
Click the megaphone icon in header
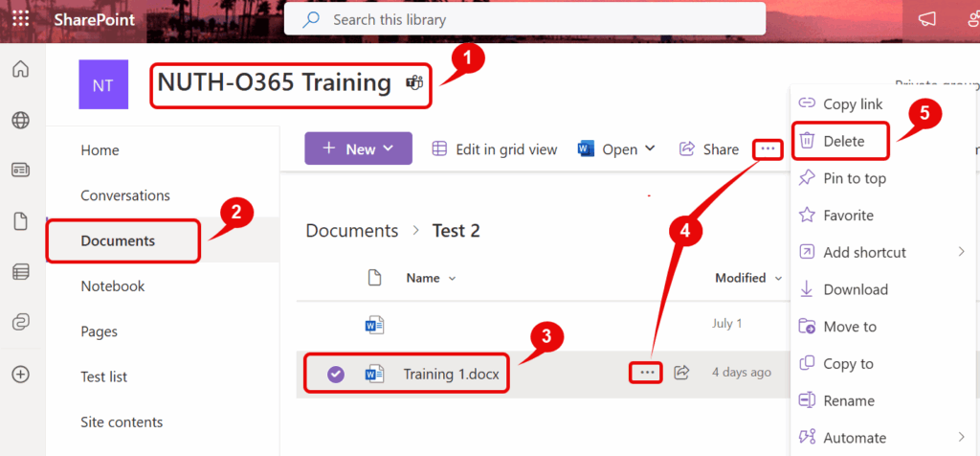[x=926, y=20]
